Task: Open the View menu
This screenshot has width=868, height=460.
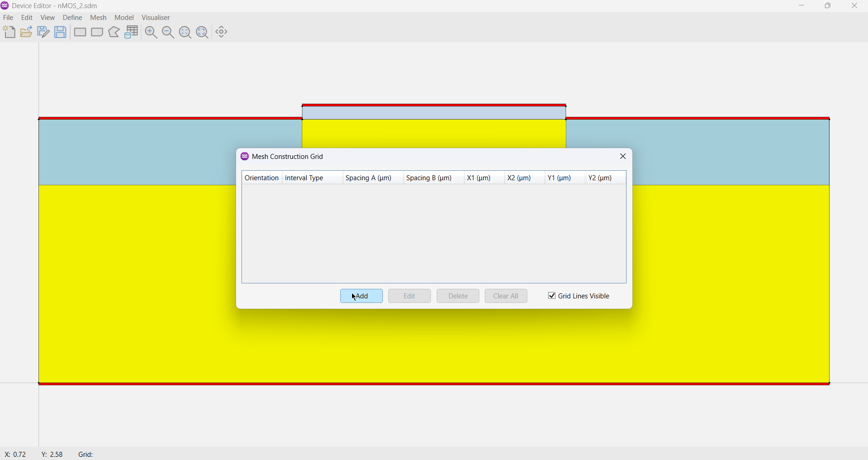Action: [48, 18]
